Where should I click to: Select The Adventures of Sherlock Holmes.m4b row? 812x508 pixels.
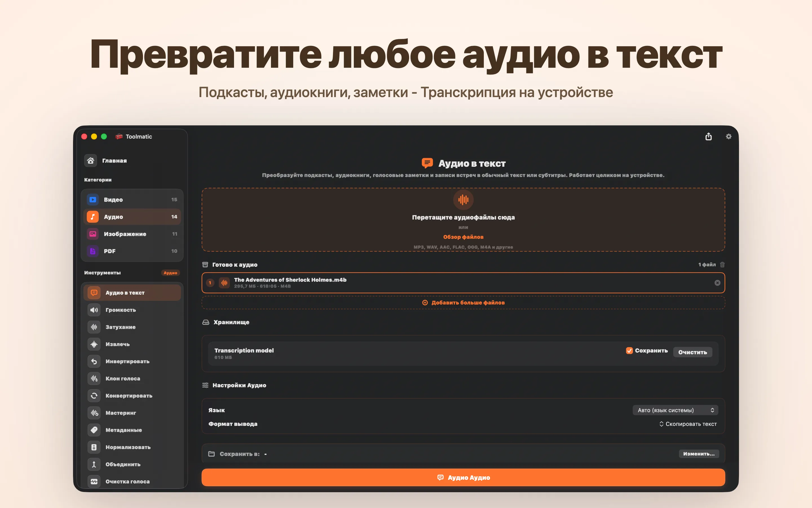click(463, 283)
